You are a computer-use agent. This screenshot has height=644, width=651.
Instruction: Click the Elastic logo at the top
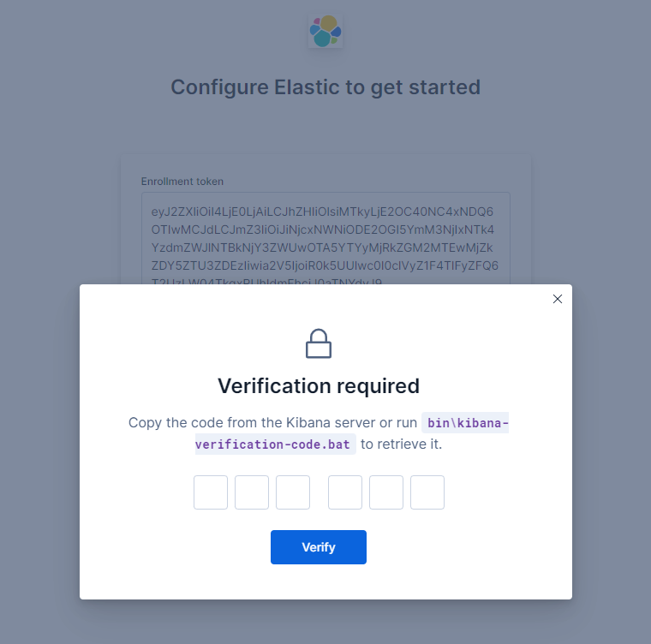click(x=325, y=31)
